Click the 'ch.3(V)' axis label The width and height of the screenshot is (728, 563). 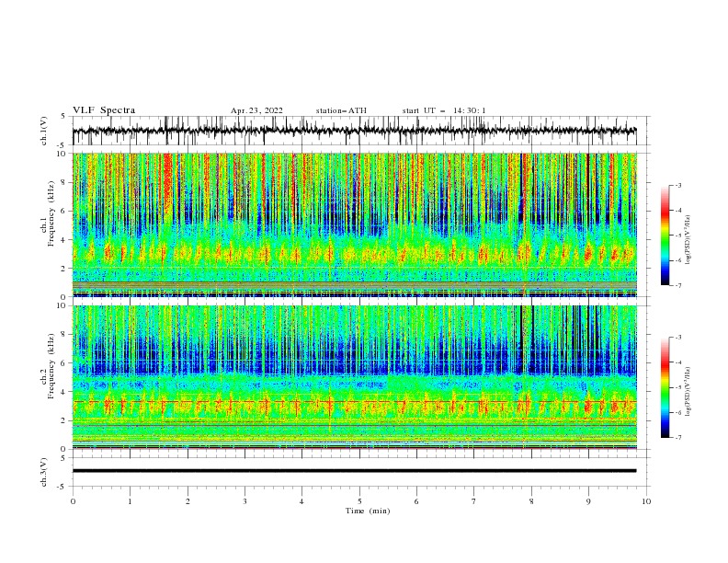[x=44, y=472]
